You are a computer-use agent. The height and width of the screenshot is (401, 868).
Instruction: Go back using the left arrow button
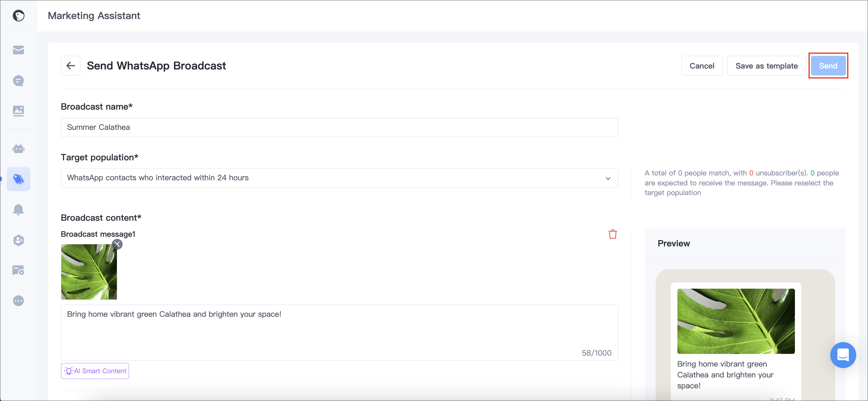[70, 66]
